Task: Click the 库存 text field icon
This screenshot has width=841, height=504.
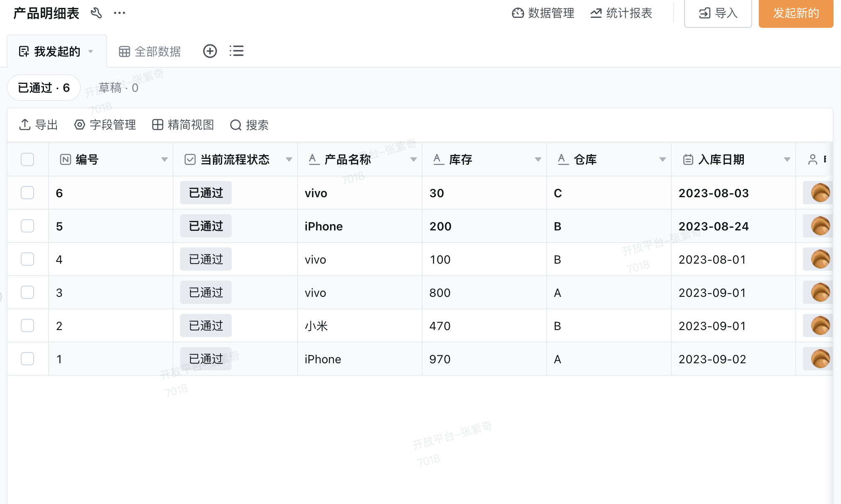Action: [x=439, y=159]
